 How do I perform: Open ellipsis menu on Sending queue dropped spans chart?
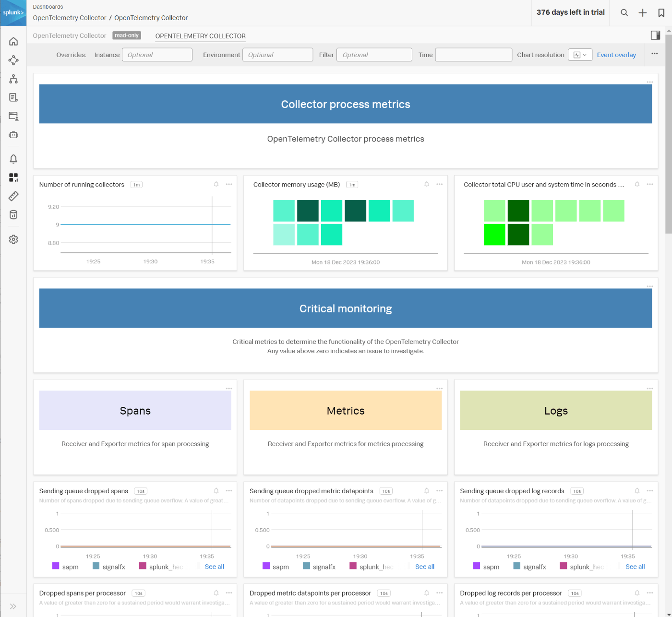229,491
